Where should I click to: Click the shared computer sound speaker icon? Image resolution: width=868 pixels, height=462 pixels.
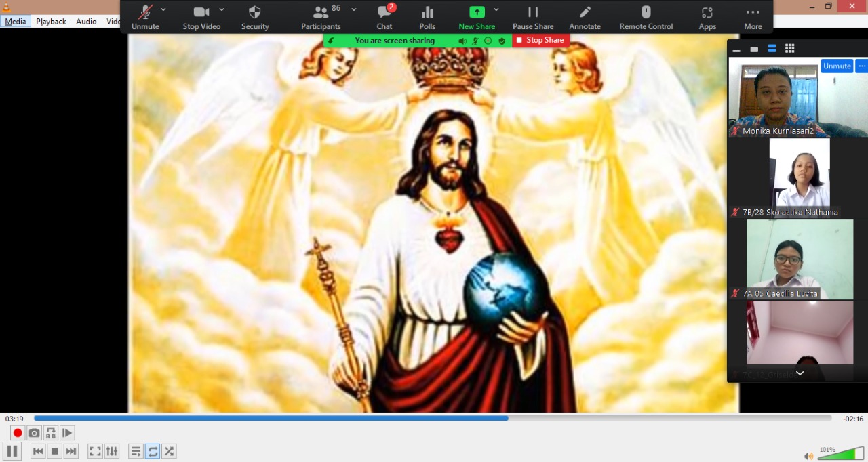(x=462, y=41)
